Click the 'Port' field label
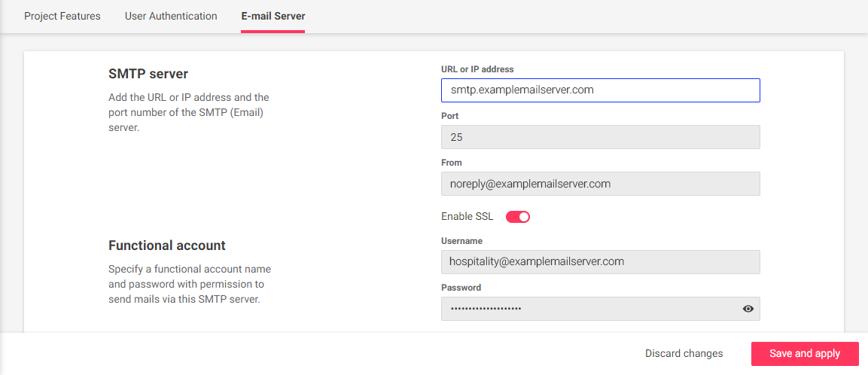The image size is (868, 375). pyautogui.click(x=449, y=116)
